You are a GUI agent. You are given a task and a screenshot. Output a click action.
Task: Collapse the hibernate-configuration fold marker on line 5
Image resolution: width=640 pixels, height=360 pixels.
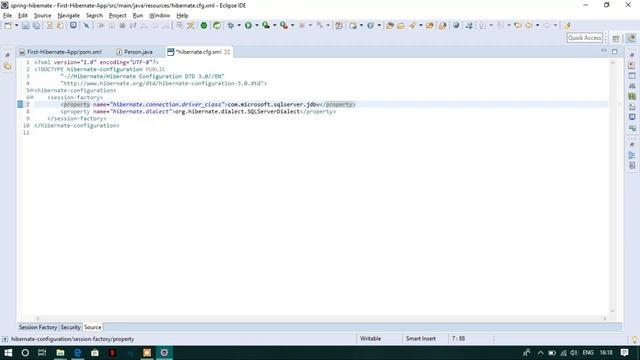[32, 91]
